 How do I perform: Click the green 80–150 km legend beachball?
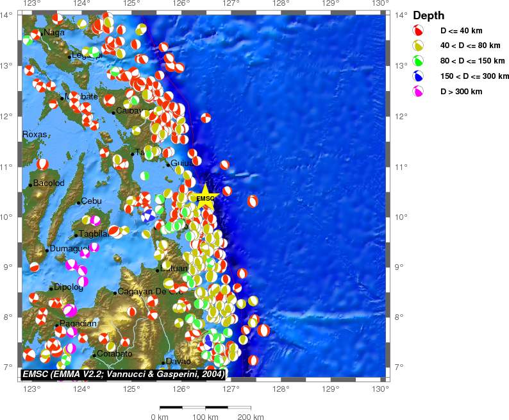click(419, 62)
